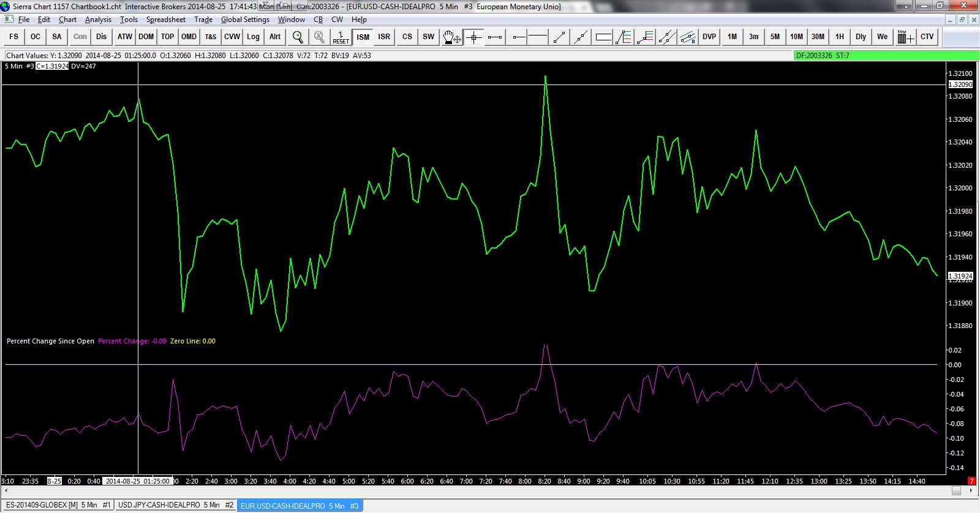Screen dimensions: 980x513
Task: Select the EUR.USD-CASH-IDEALPRO chart tab #3
Action: (300, 506)
